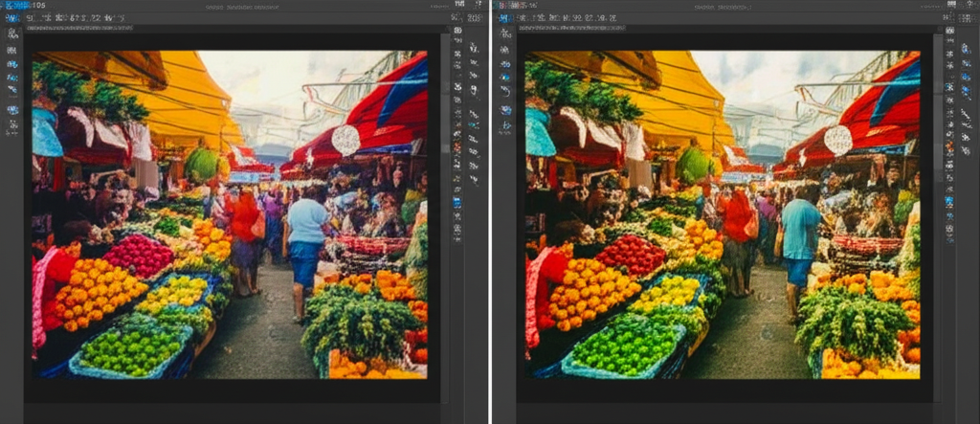Image resolution: width=980 pixels, height=424 pixels.
Task: Click the topmost tool icon in the right window's left toolbar
Action: coord(503,33)
